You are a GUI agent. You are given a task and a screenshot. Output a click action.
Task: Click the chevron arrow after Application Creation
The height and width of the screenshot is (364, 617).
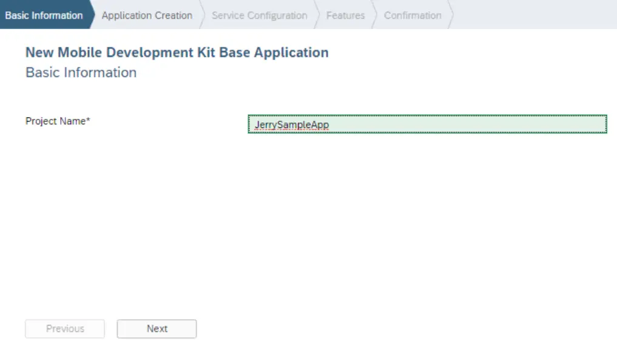click(x=202, y=15)
